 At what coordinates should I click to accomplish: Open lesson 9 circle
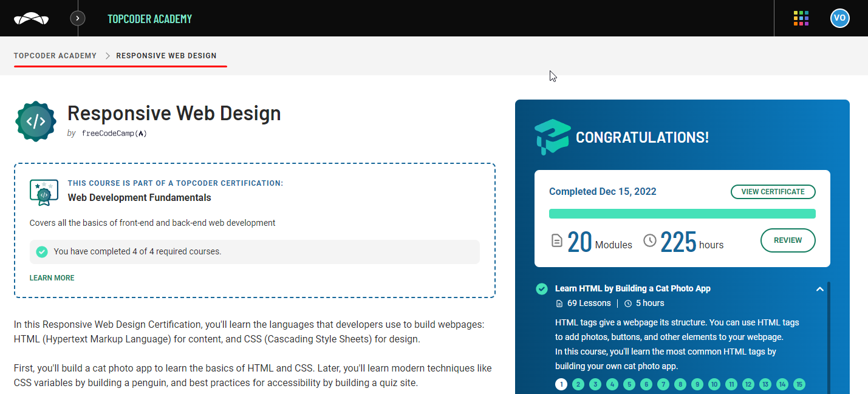tap(697, 384)
